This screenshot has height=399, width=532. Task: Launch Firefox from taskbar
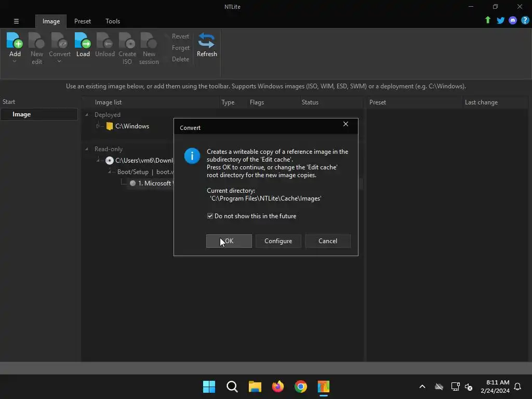click(x=278, y=387)
